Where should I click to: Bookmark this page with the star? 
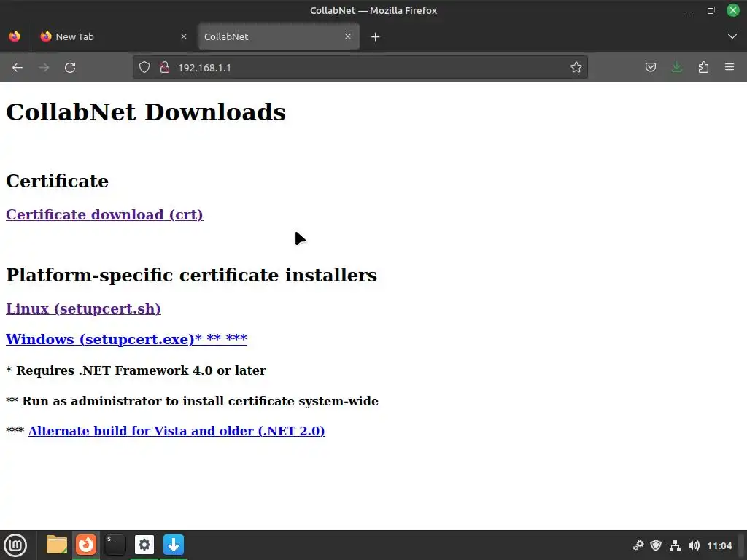576,68
